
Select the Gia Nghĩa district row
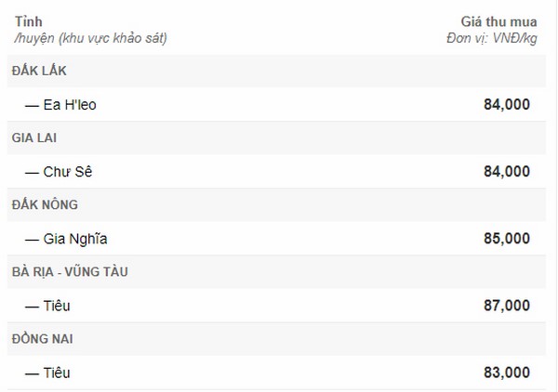coord(276,239)
